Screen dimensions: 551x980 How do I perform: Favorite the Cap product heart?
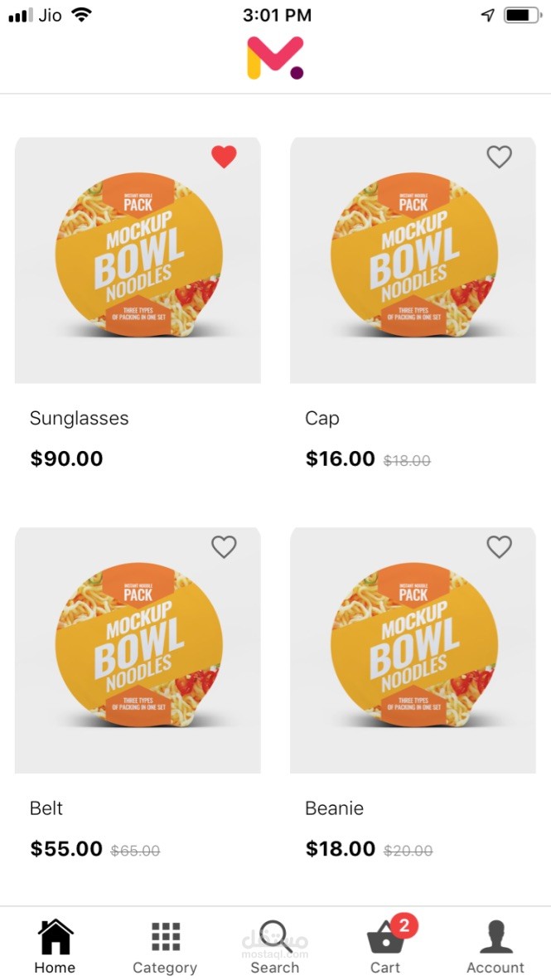(x=499, y=156)
